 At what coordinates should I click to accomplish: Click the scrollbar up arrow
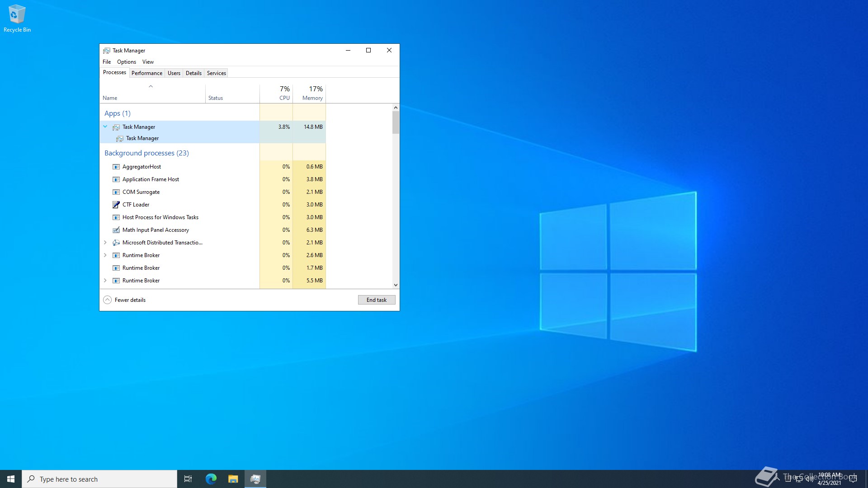click(x=396, y=108)
